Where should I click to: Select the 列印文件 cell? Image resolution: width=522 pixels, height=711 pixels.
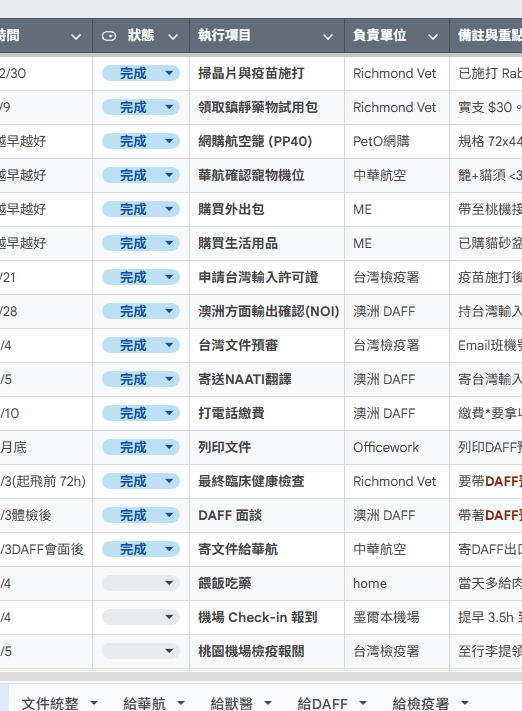pos(267,448)
